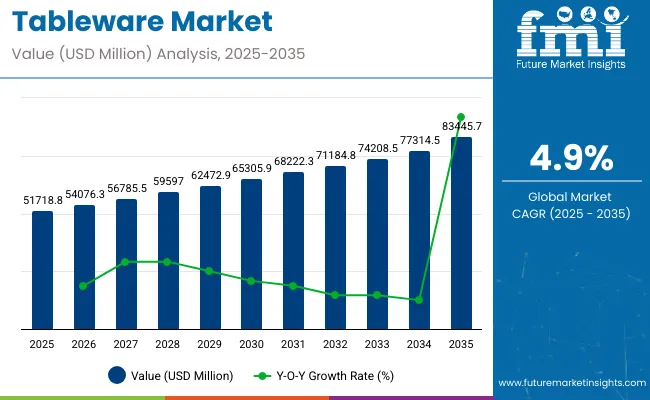Click the blue Value legend circle
Screen dimensions: 650x400
pyautogui.click(x=117, y=375)
